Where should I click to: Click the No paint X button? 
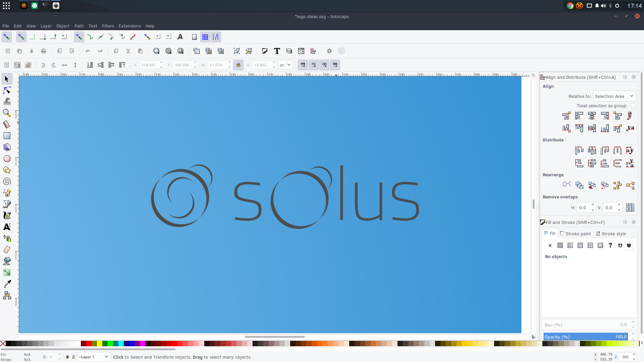pyautogui.click(x=550, y=245)
